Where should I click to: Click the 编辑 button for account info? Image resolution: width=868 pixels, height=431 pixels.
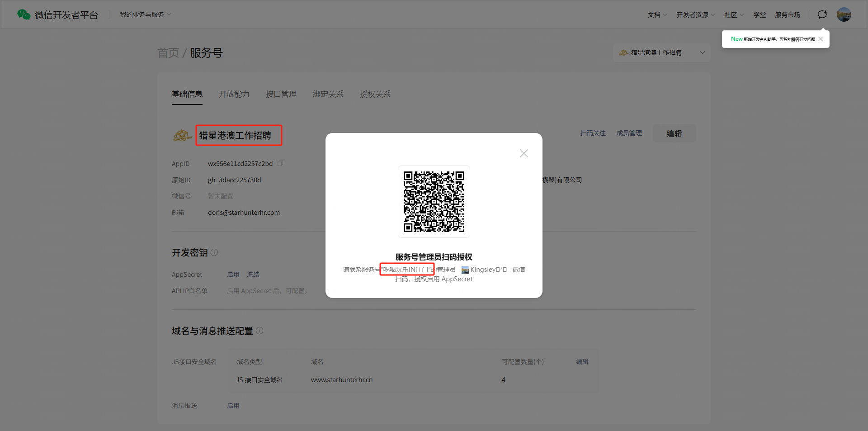point(675,133)
